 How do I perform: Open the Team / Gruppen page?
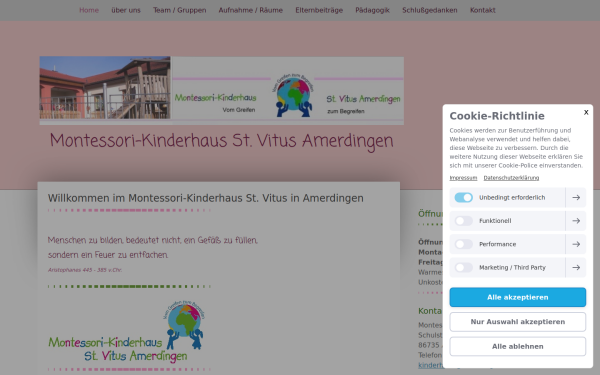pyautogui.click(x=179, y=10)
